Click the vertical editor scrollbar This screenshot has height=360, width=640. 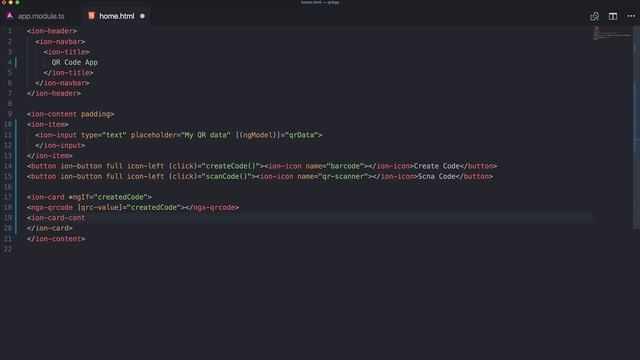tap(636, 127)
